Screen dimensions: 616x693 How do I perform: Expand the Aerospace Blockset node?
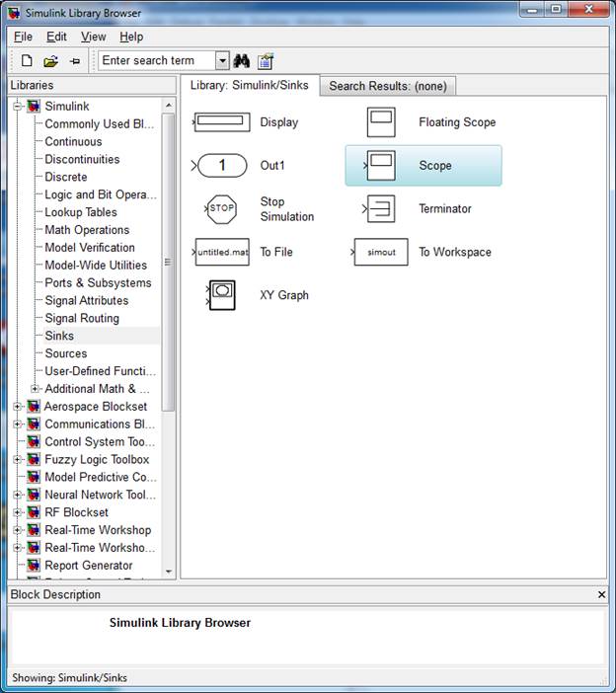pos(17,406)
